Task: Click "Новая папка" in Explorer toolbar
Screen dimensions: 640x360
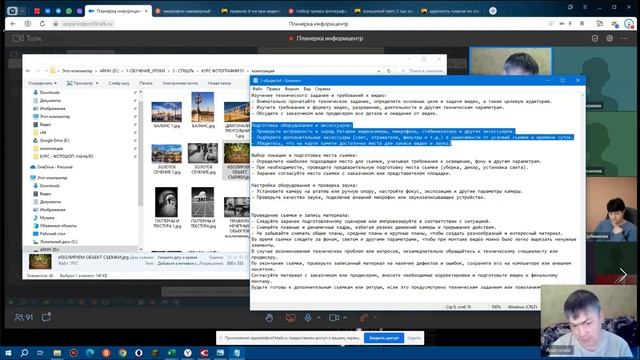Action: [x=219, y=83]
